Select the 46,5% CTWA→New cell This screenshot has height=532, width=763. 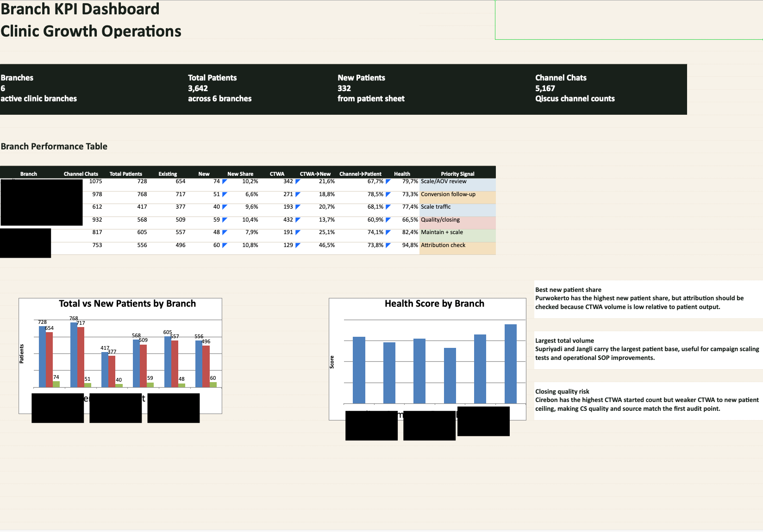click(327, 245)
